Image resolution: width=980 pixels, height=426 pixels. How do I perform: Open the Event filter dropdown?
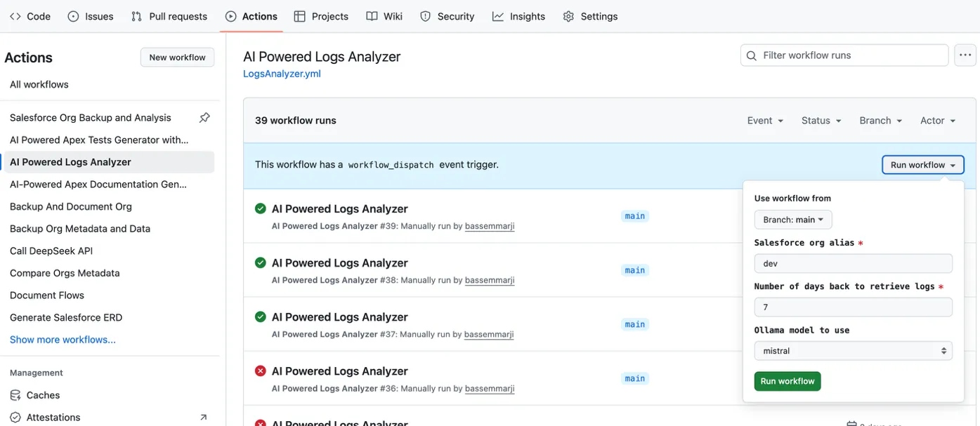764,121
